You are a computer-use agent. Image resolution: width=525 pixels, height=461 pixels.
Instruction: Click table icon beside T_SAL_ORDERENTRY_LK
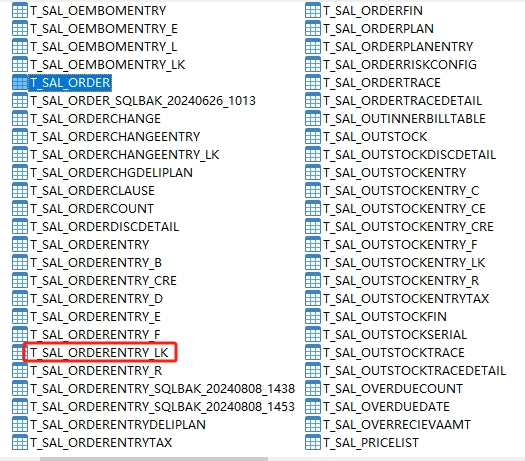point(19,353)
